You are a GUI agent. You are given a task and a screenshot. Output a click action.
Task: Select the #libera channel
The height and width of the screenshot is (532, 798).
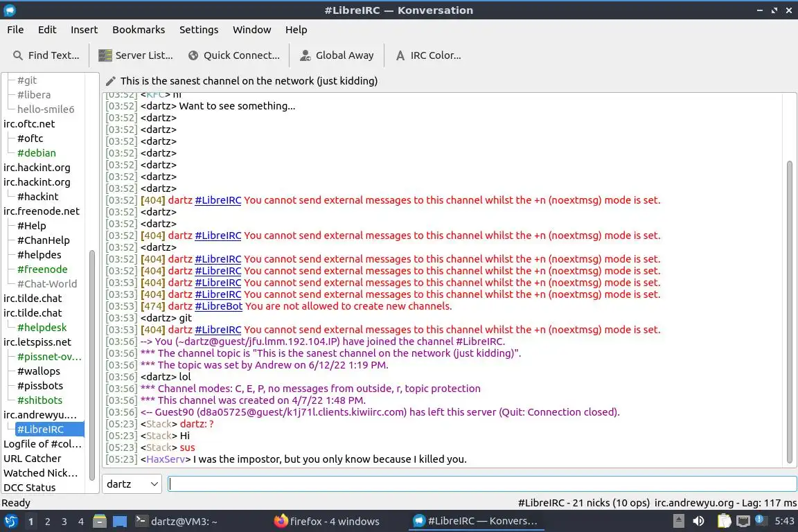click(x=33, y=95)
